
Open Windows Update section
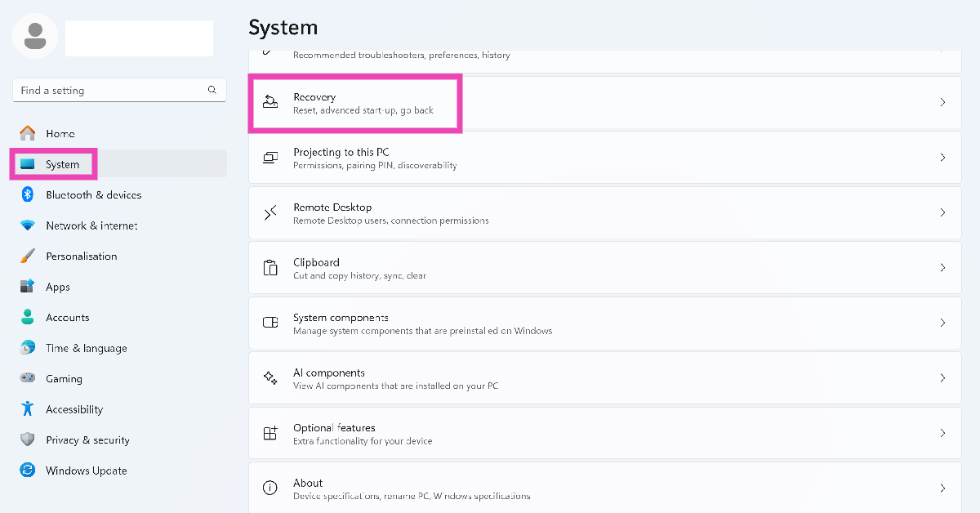click(86, 471)
